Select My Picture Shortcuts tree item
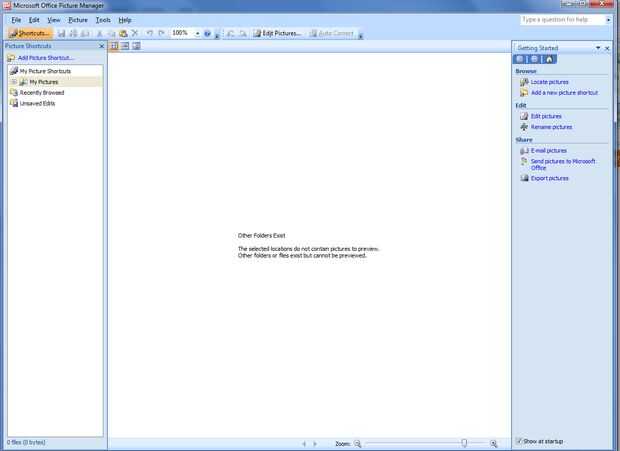This screenshot has height=451, width=620. (45, 71)
